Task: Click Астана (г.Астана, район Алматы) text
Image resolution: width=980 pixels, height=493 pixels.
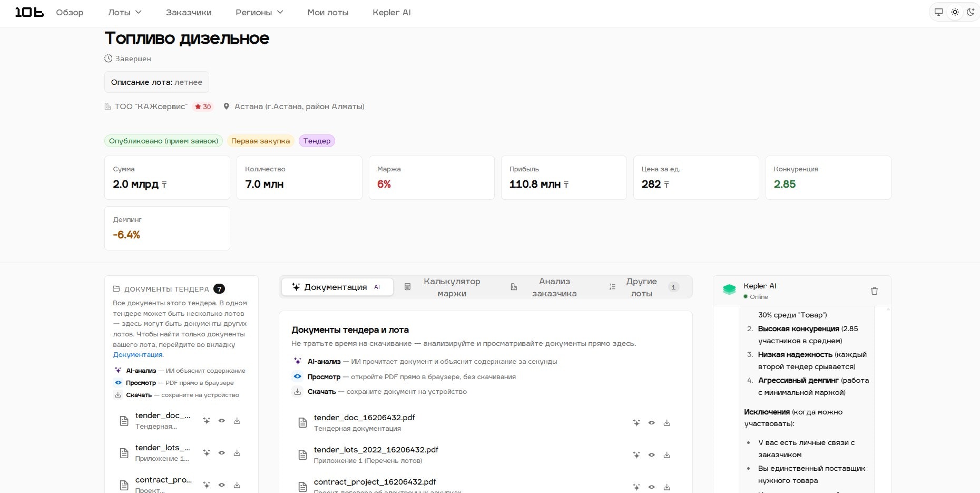Action: pyautogui.click(x=299, y=107)
